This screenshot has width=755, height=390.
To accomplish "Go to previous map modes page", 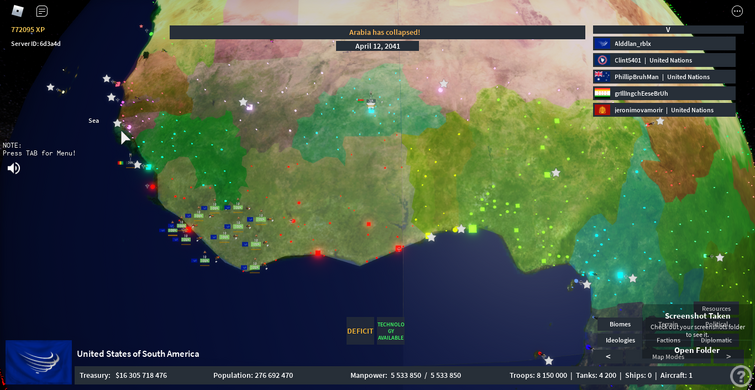I will coord(608,356).
